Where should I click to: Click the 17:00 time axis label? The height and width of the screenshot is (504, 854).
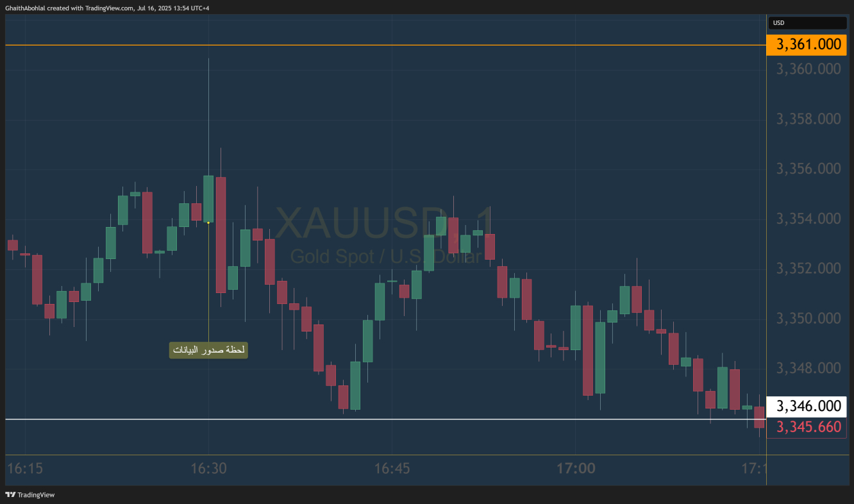(x=576, y=469)
